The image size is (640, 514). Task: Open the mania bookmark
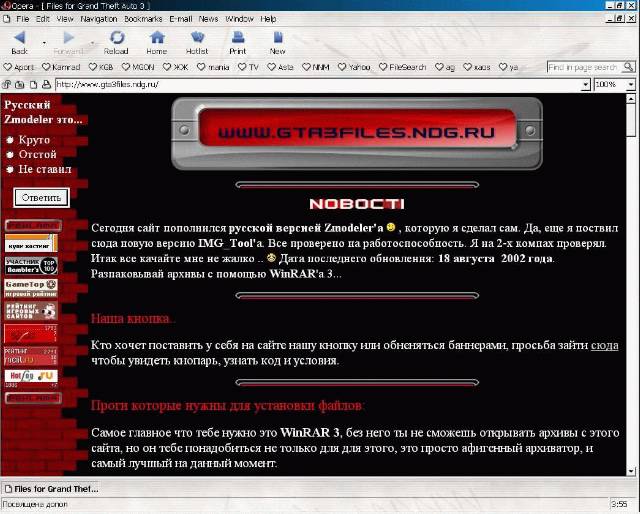[213, 67]
